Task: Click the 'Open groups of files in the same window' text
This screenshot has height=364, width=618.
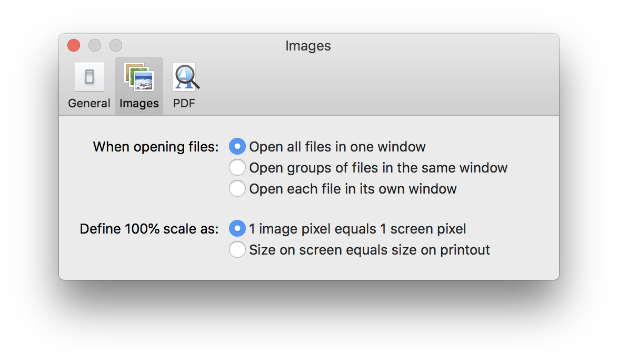Action: tap(378, 168)
